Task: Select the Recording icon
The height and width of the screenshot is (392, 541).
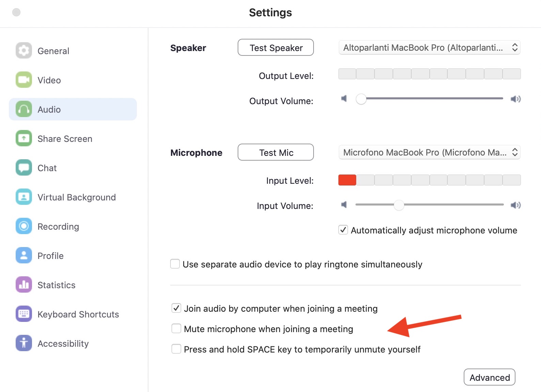Action: [23, 226]
